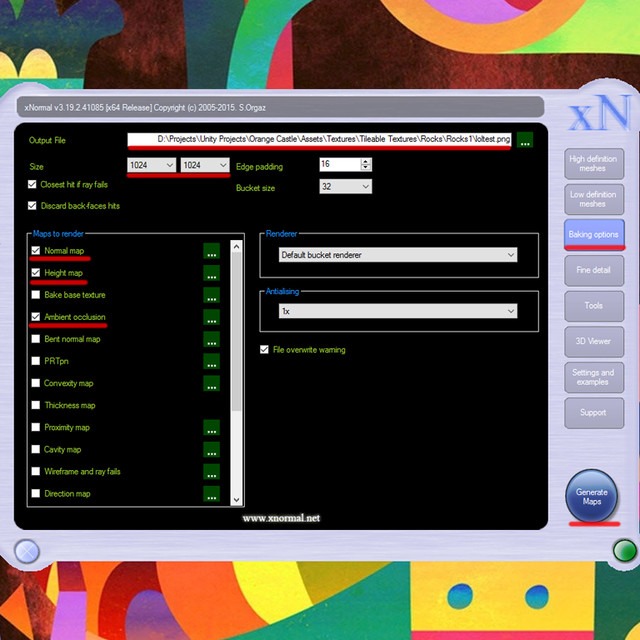This screenshot has width=640, height=640.
Task: Open Height map settings green dots button
Action: click(211, 273)
